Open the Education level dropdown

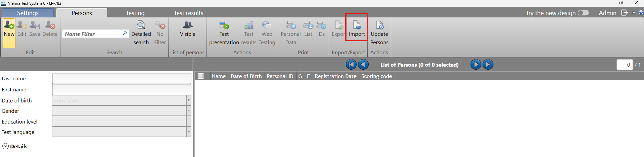(x=189, y=122)
